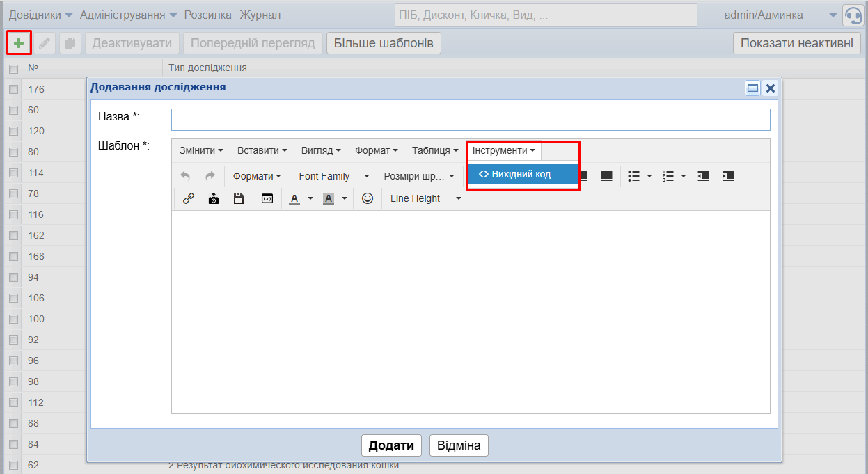The width and height of the screenshot is (868, 474).
Task: Click the text color A swatch button
Action: [x=294, y=198]
